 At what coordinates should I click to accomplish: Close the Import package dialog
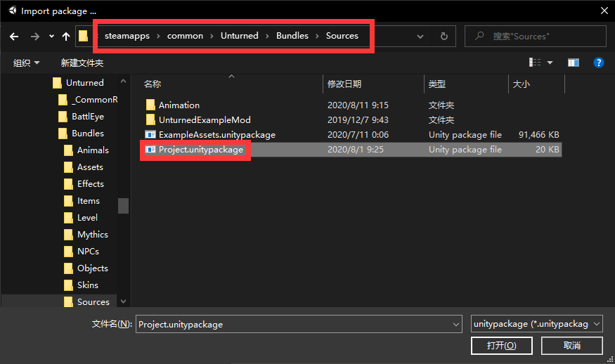[604, 11]
